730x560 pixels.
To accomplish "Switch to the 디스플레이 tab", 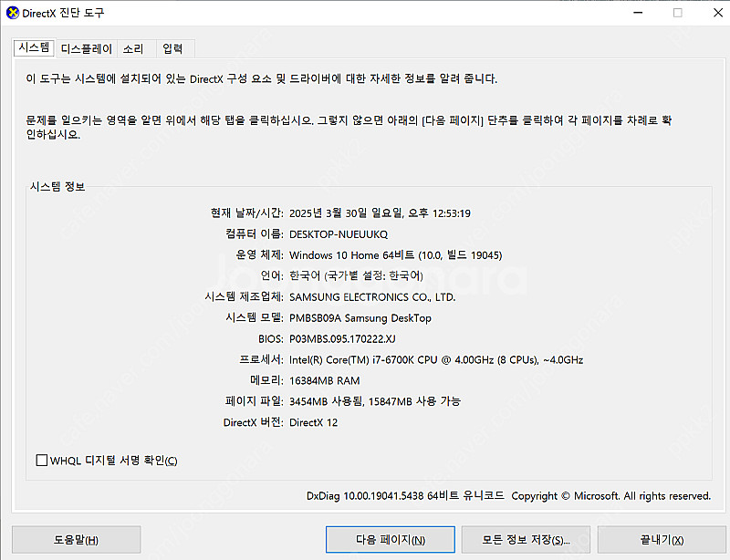I will pos(87,49).
